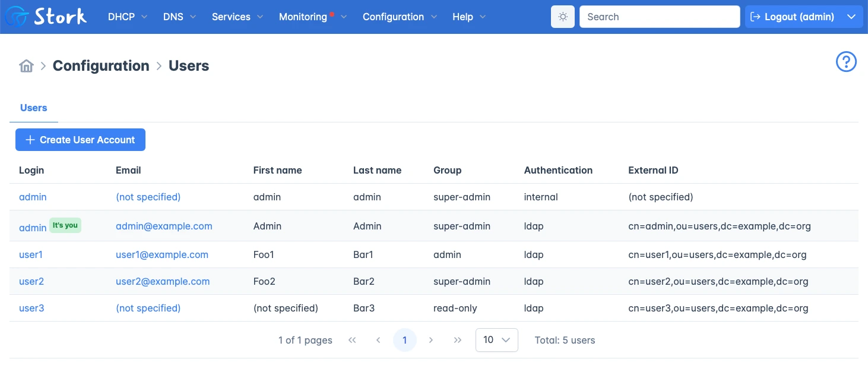
Task: Open internal admin user link
Action: point(33,197)
